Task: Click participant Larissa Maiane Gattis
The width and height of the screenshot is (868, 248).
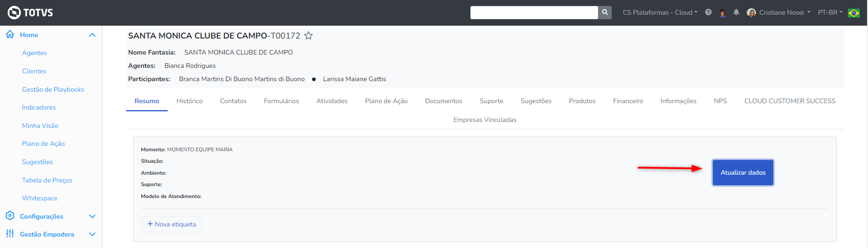Action: (x=355, y=79)
